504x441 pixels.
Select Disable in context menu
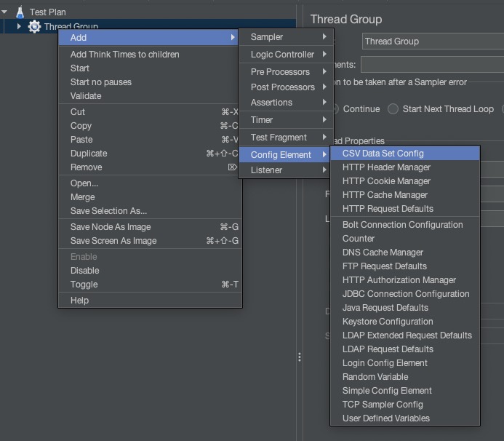point(150,271)
